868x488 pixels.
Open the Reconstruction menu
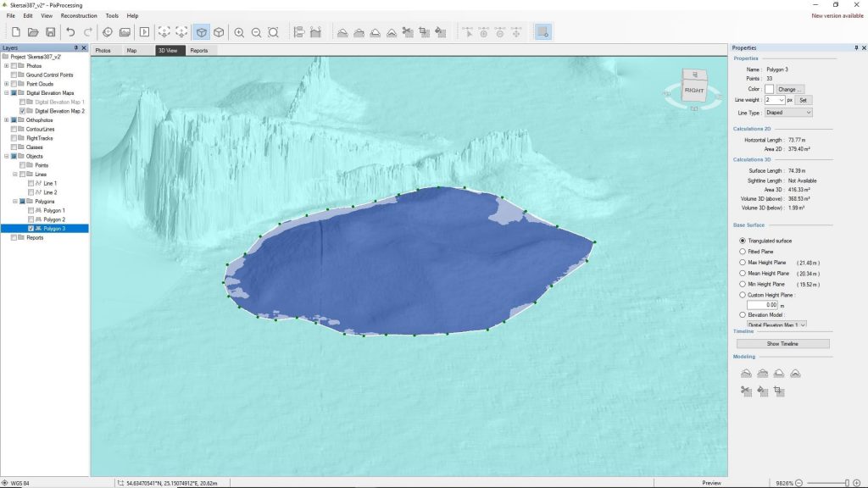coord(79,15)
